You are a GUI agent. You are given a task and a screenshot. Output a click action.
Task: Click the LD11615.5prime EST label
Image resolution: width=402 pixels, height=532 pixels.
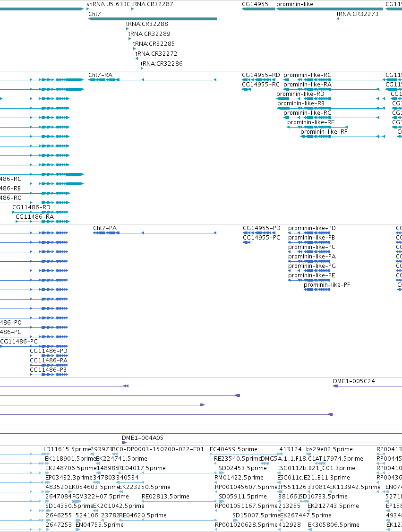coord(68,449)
